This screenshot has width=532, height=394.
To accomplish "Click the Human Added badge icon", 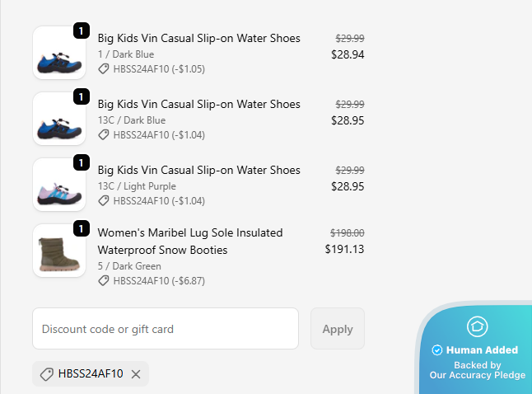I will click(x=477, y=327).
